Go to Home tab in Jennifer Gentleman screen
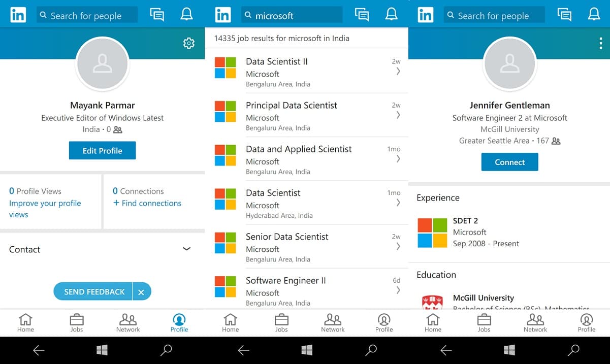This screenshot has width=610, height=364. tap(433, 323)
